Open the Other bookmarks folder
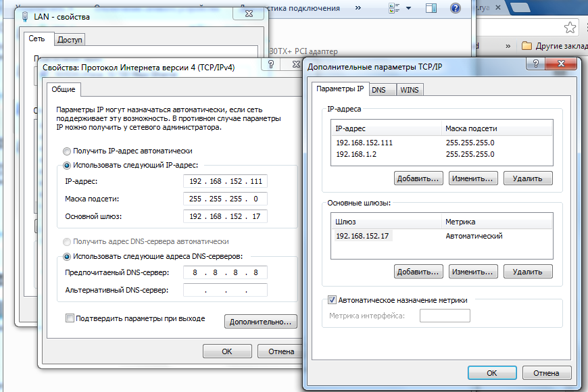This screenshot has height=392, width=588. (554, 46)
